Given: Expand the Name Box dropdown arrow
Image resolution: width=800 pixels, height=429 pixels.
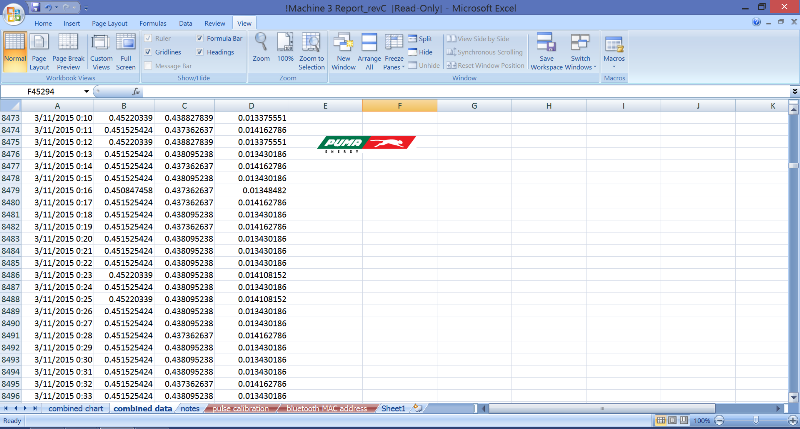Looking at the screenshot, I should (x=86, y=92).
